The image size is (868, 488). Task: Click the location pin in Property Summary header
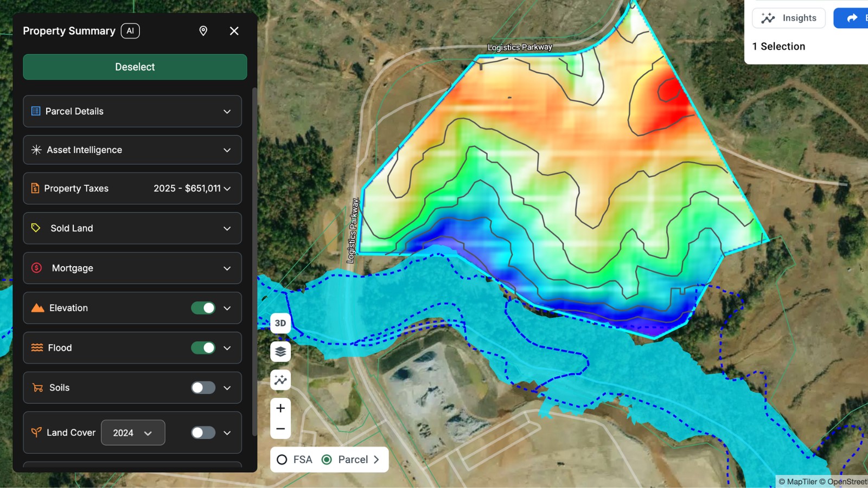(x=203, y=31)
